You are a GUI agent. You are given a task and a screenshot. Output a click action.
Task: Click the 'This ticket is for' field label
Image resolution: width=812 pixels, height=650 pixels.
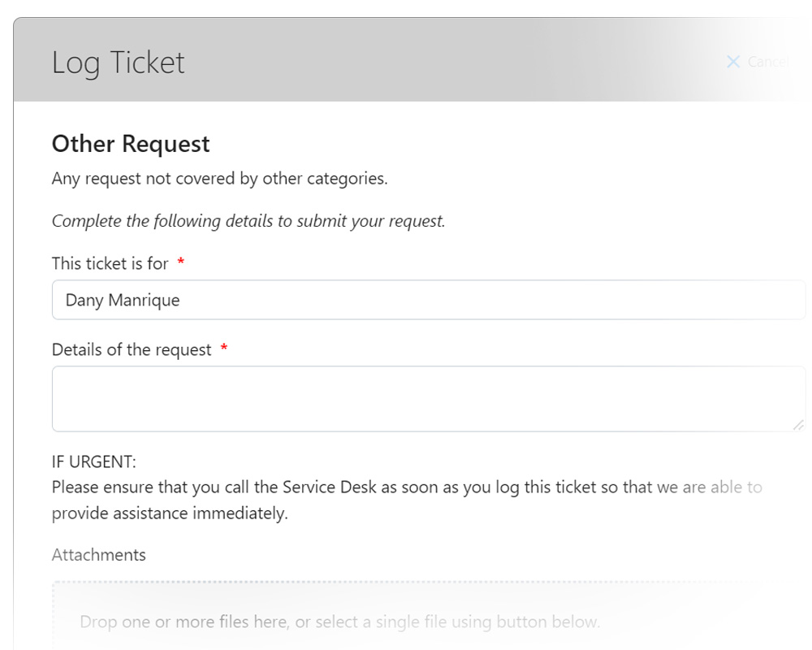pyautogui.click(x=110, y=263)
